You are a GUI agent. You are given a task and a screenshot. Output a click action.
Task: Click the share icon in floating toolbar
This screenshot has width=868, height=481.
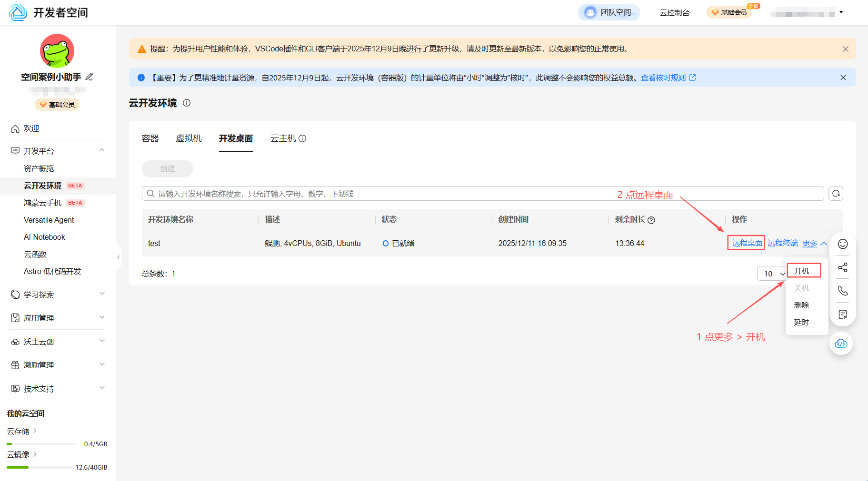[x=842, y=267]
